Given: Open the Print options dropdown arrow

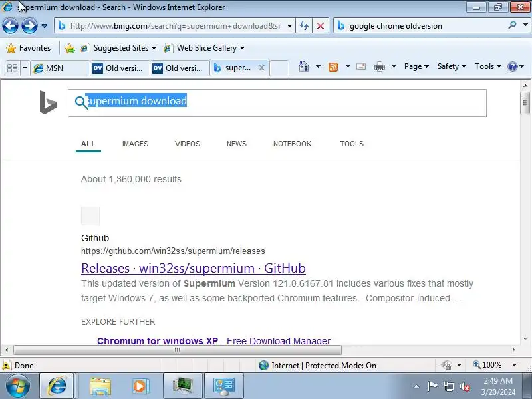Looking at the screenshot, I should tap(394, 66).
